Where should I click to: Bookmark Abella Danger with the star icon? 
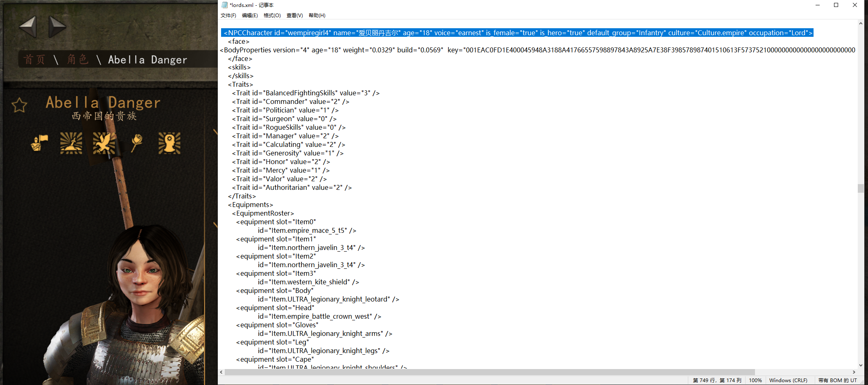click(x=19, y=105)
